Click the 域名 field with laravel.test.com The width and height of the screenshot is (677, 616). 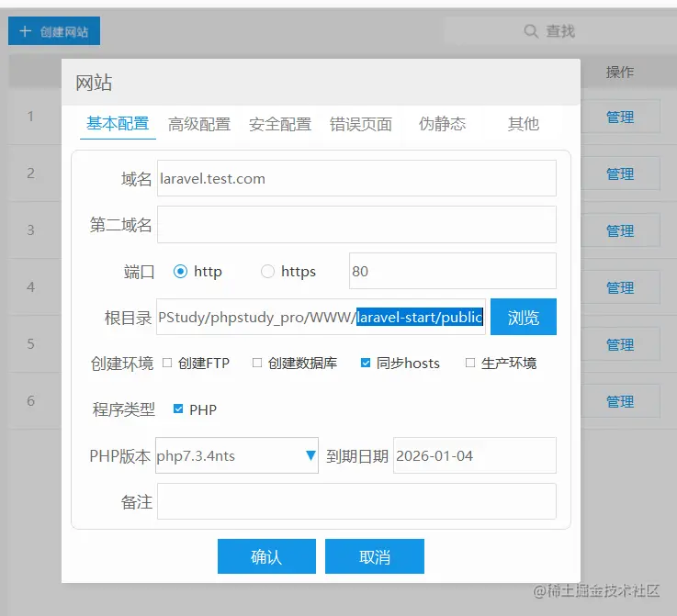point(356,178)
